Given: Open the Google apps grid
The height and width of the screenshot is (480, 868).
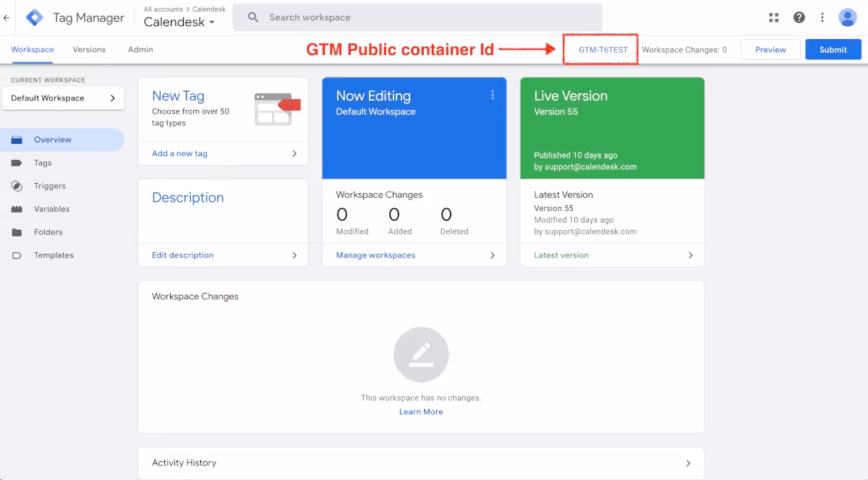Looking at the screenshot, I should 773,17.
